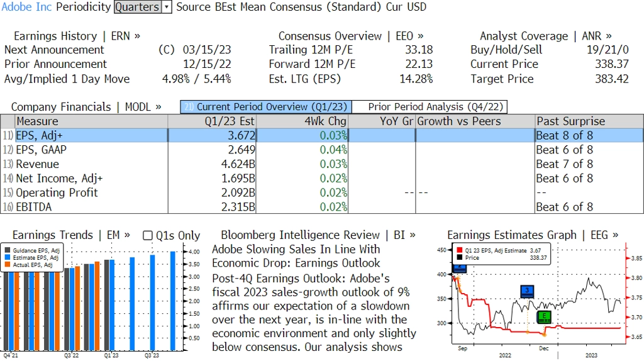Viewport: 644px width, 361px height.
Task: Select the Operating Profit row
Action: [x=322, y=192]
